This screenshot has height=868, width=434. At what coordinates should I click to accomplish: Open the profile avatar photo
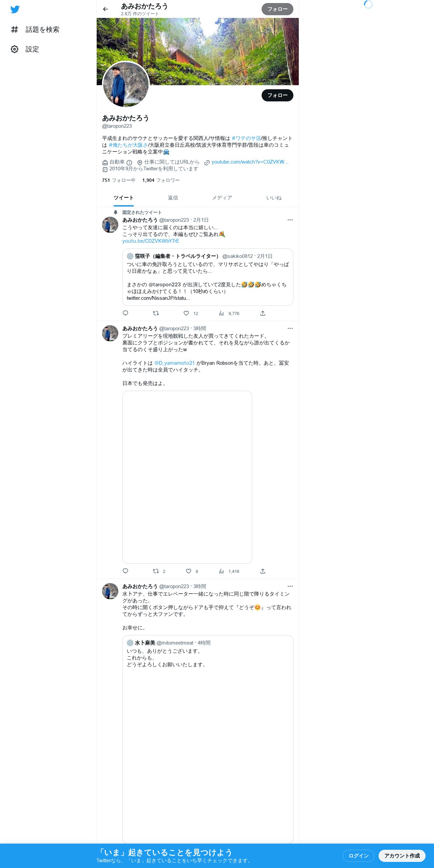pos(126,85)
